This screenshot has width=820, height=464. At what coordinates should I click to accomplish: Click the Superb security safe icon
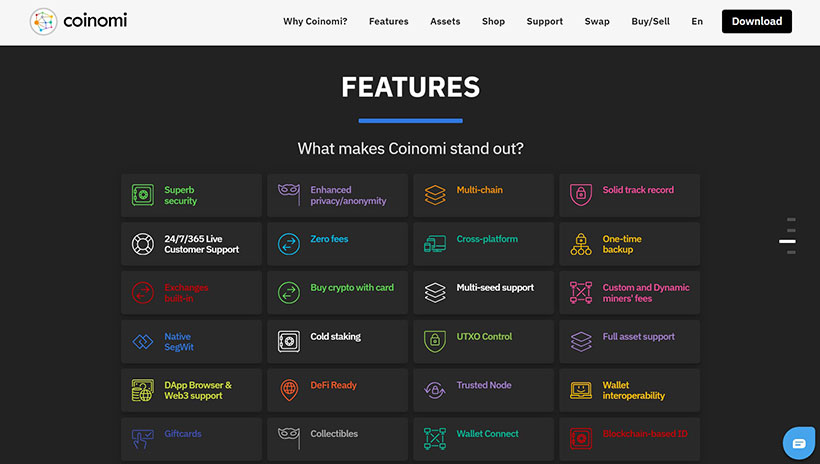pyautogui.click(x=143, y=195)
